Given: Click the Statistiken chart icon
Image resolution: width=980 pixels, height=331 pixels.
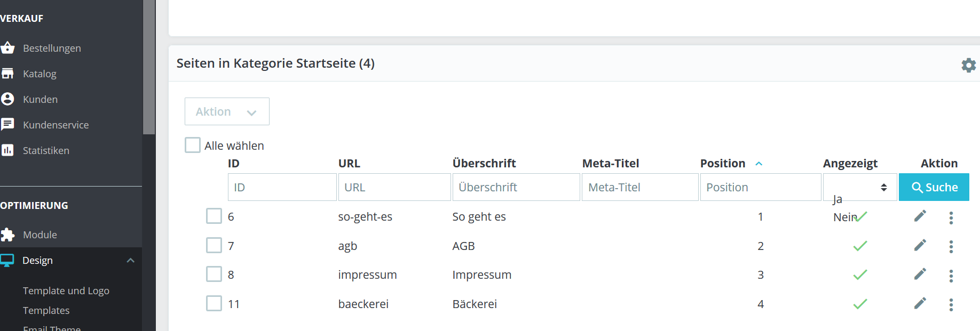Looking at the screenshot, I should click(7, 150).
